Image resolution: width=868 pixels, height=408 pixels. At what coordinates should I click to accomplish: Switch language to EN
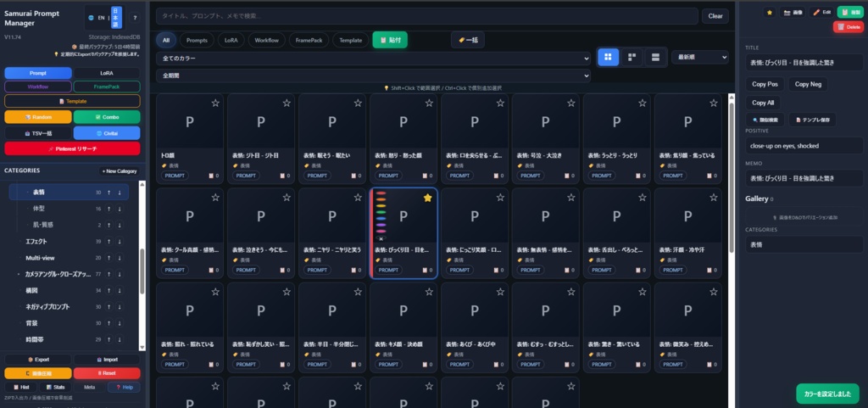tap(102, 18)
